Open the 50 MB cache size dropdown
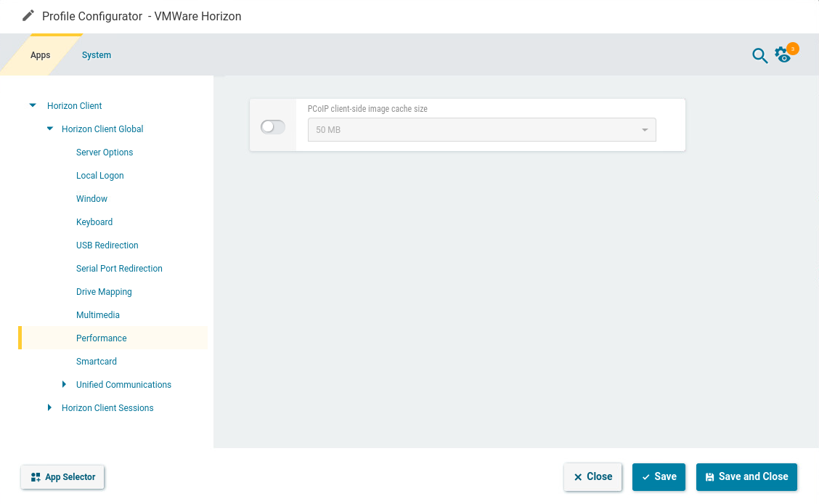Screen dimensions: 819x504 (x=481, y=129)
